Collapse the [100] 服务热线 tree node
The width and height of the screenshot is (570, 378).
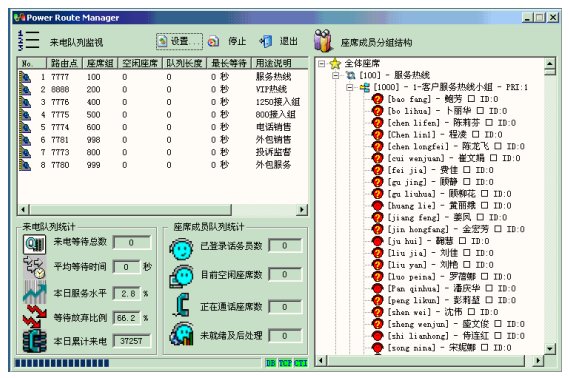click(x=336, y=75)
